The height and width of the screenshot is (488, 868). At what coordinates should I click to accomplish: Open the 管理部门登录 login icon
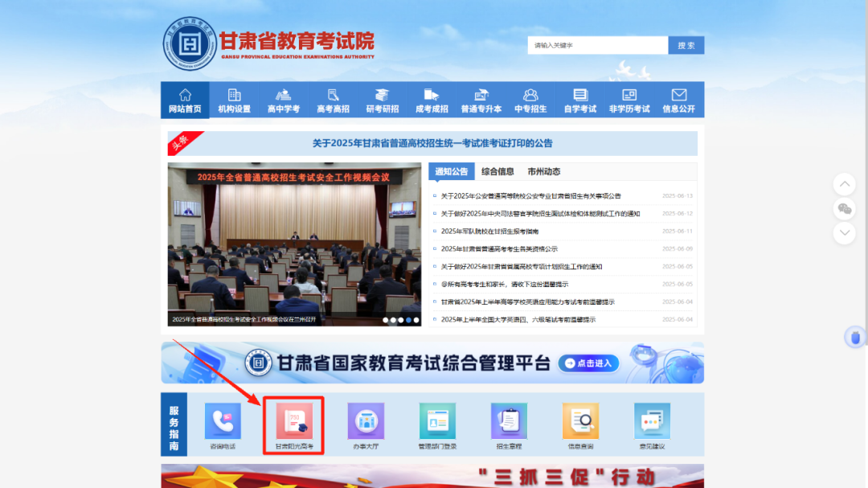click(437, 421)
